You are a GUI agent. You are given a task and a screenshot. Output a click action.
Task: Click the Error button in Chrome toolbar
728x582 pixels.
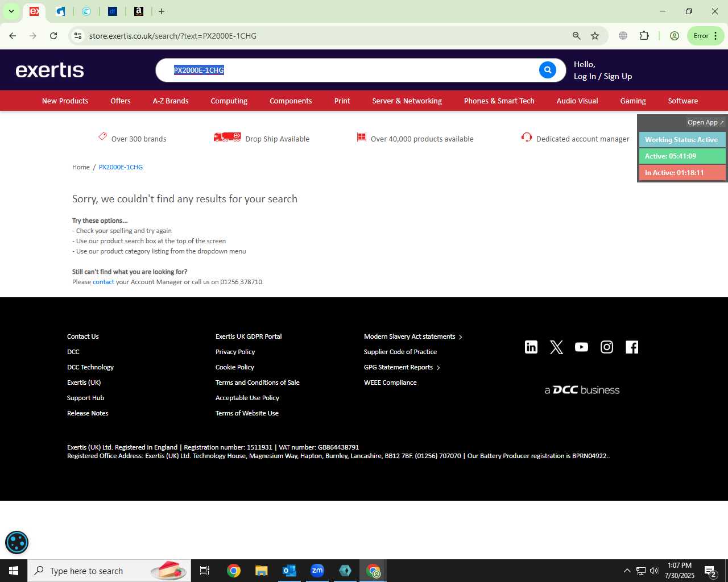pos(705,36)
